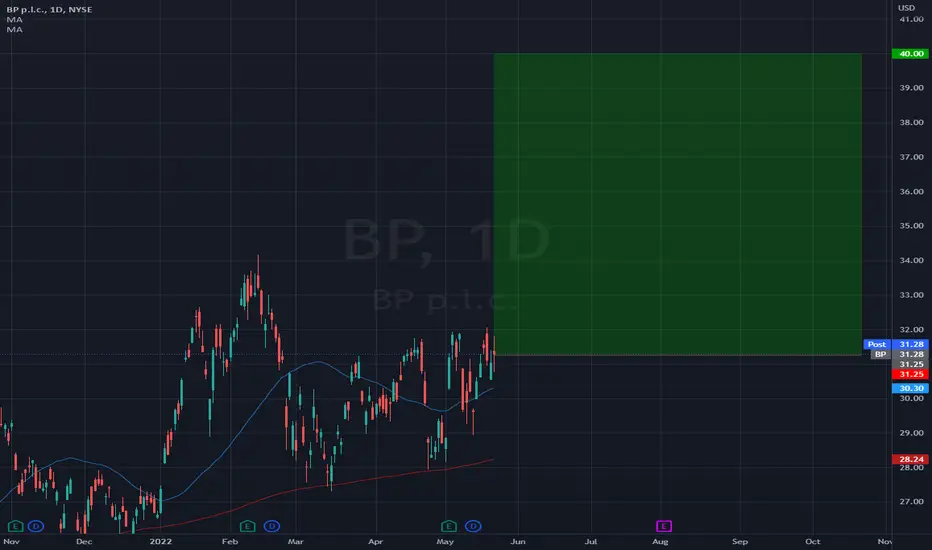Viewport: 932px width, 550px height.
Task: Click the 27.00 price axis label
Action: 912,502
